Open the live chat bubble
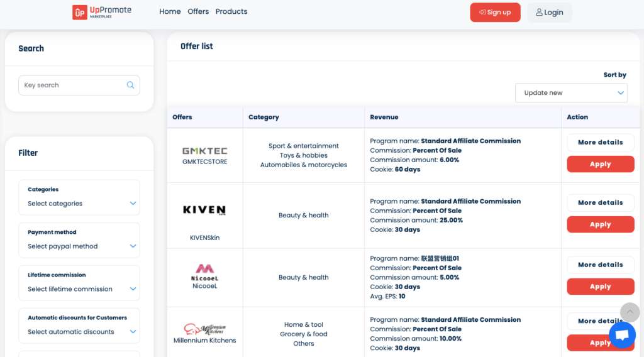The image size is (644, 357). (622, 335)
